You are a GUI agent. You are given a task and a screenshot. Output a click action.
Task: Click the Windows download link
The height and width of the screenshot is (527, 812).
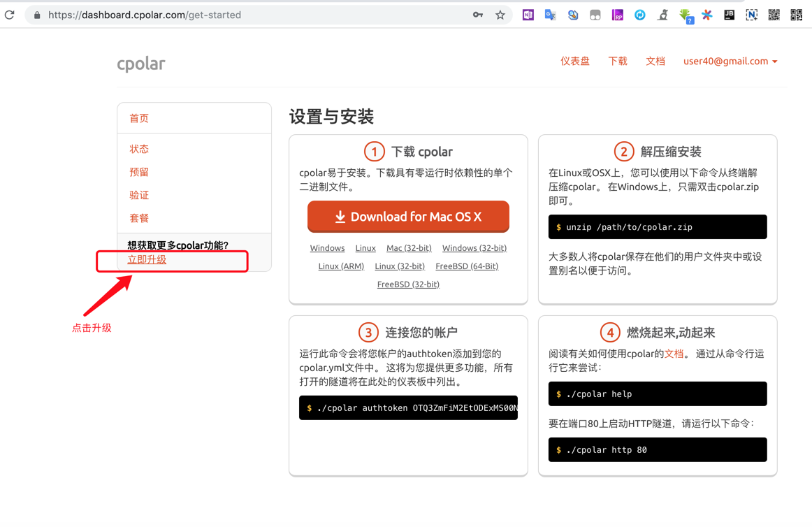pos(327,248)
